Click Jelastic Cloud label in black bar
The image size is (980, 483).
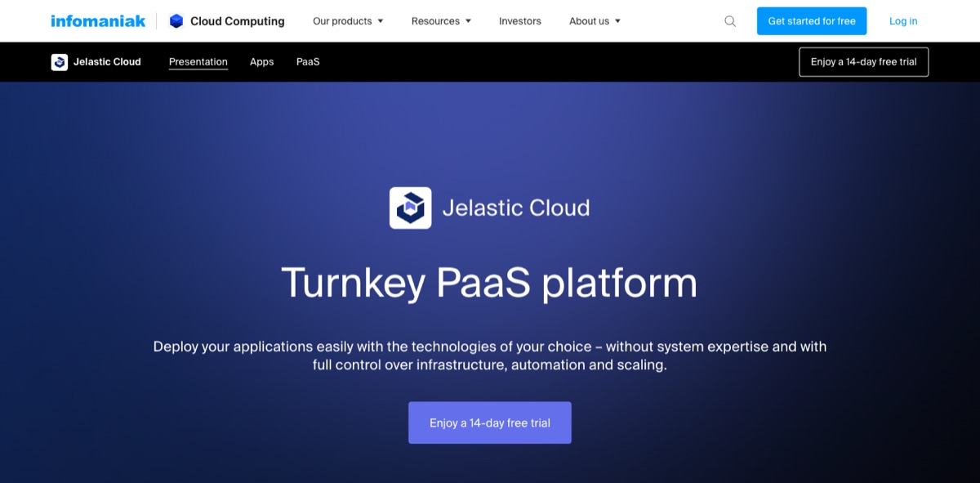tap(107, 62)
